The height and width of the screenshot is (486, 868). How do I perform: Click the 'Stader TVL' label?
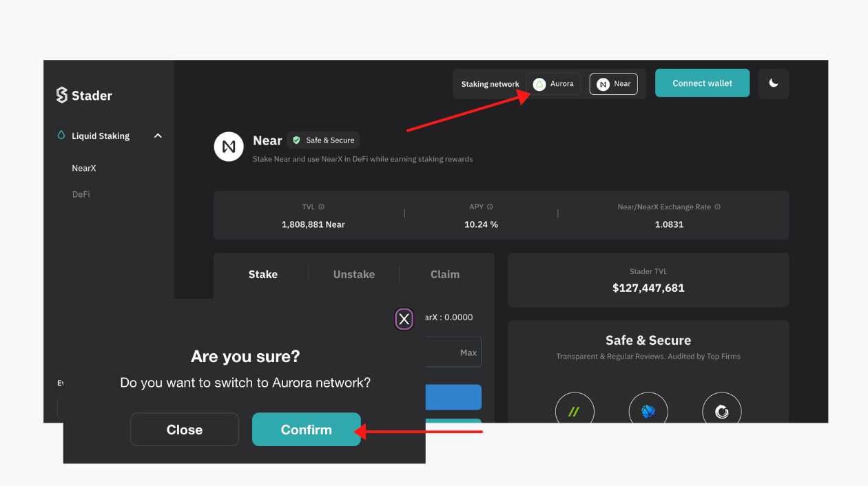coord(648,271)
